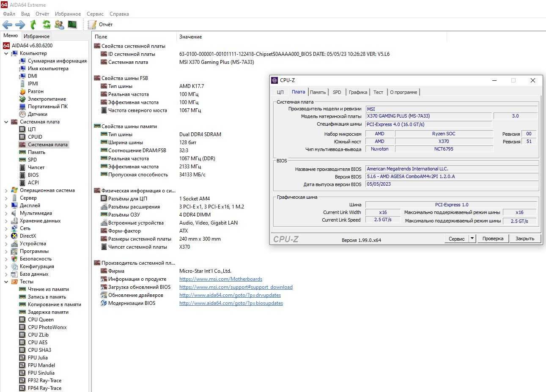This screenshot has height=392, width=546.
Task: Click the Сервис button in CPU-Z
Action: [x=457, y=238]
